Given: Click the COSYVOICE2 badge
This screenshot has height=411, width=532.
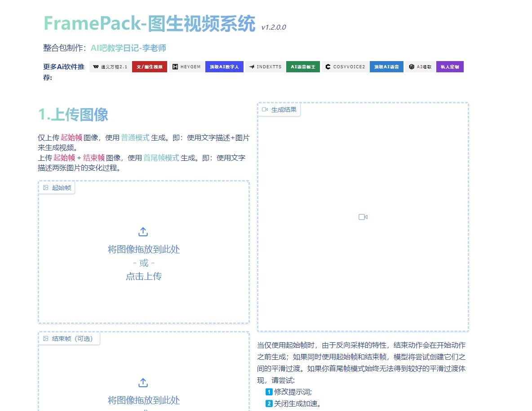Looking at the screenshot, I should [x=345, y=66].
